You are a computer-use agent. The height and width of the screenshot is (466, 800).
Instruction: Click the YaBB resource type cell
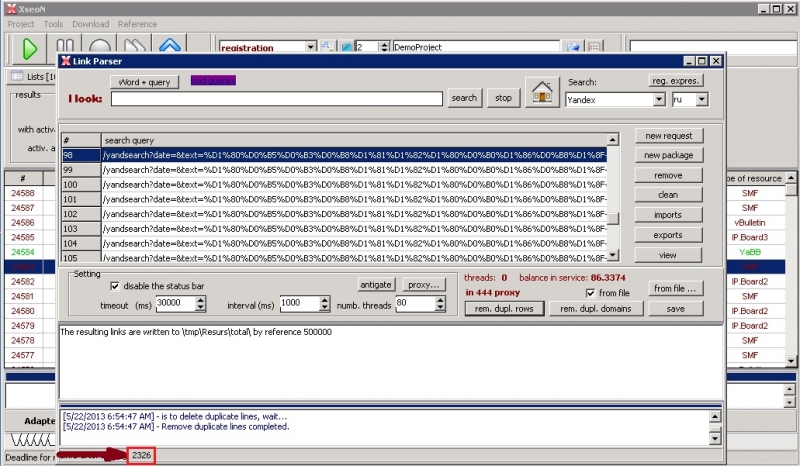tap(749, 252)
